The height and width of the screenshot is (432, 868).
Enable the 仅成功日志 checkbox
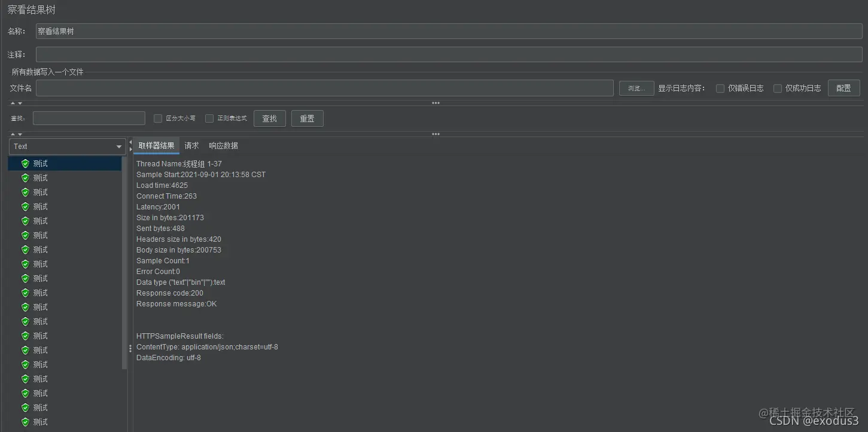778,89
